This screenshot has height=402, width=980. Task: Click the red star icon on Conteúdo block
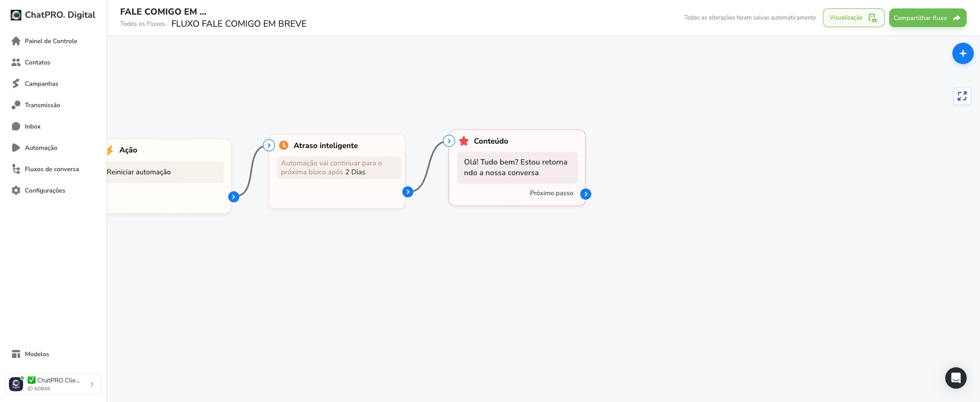click(x=464, y=141)
